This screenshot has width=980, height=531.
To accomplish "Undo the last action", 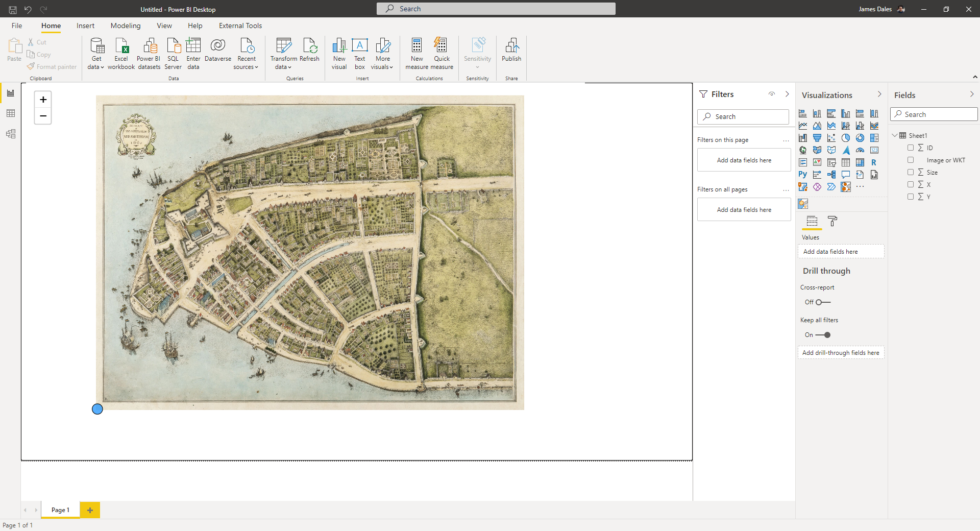I will [x=28, y=9].
